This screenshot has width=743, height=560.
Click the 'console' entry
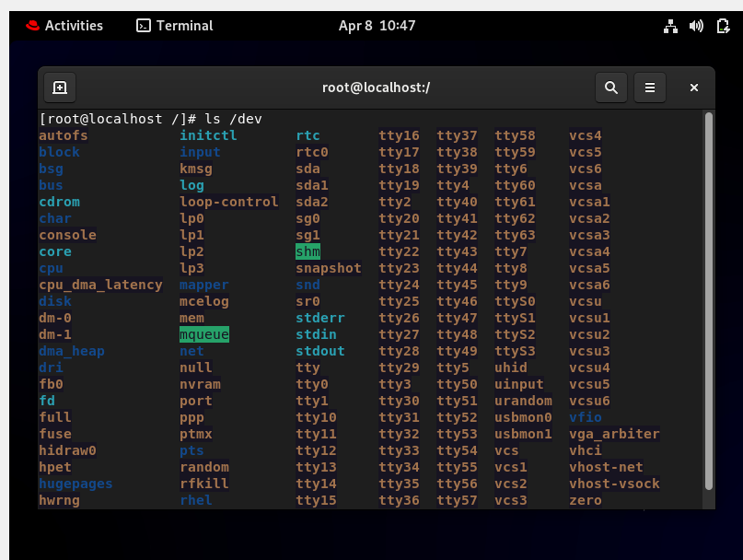[x=67, y=235]
